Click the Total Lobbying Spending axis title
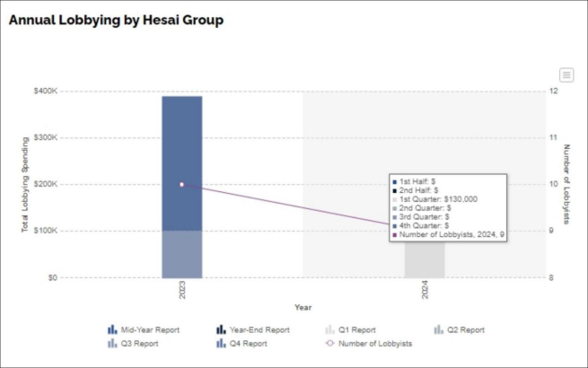The height and width of the screenshot is (368, 588). 26,184
